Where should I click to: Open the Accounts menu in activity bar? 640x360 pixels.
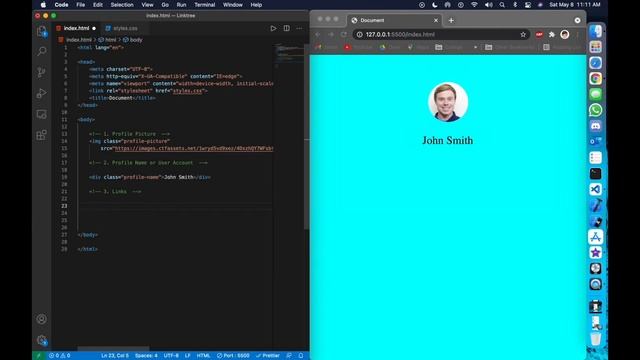pos(42,319)
